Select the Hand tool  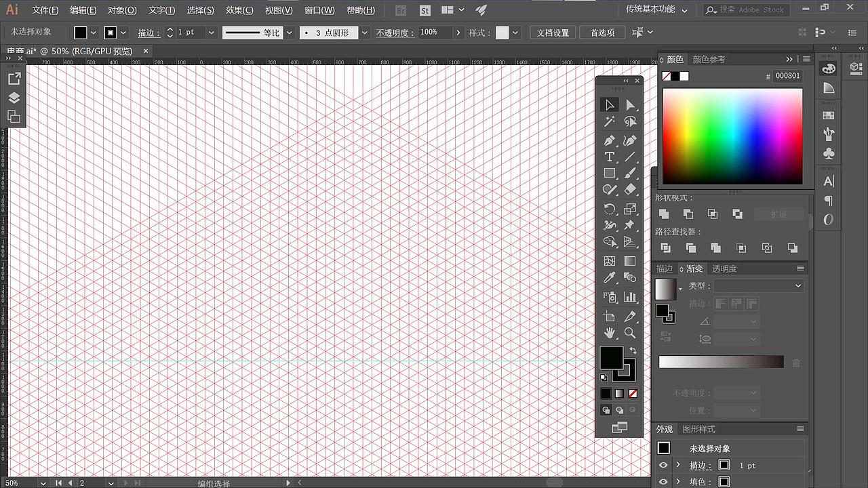(609, 333)
